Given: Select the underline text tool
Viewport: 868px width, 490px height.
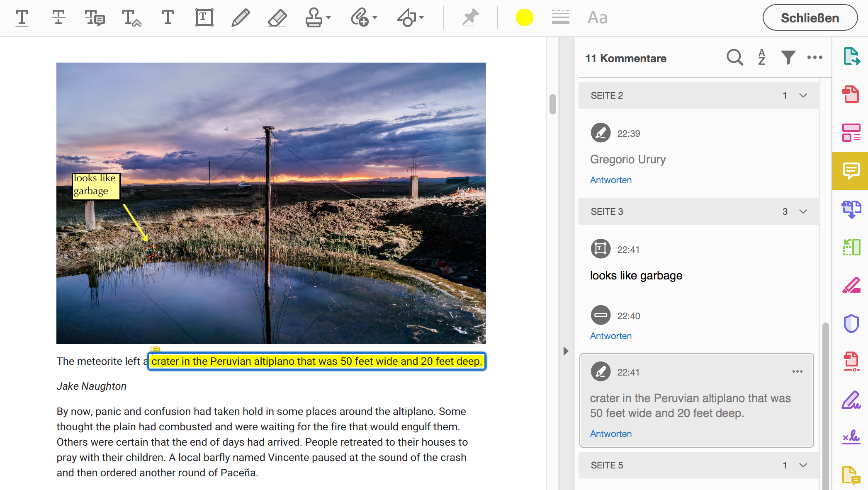Looking at the screenshot, I should coord(22,18).
